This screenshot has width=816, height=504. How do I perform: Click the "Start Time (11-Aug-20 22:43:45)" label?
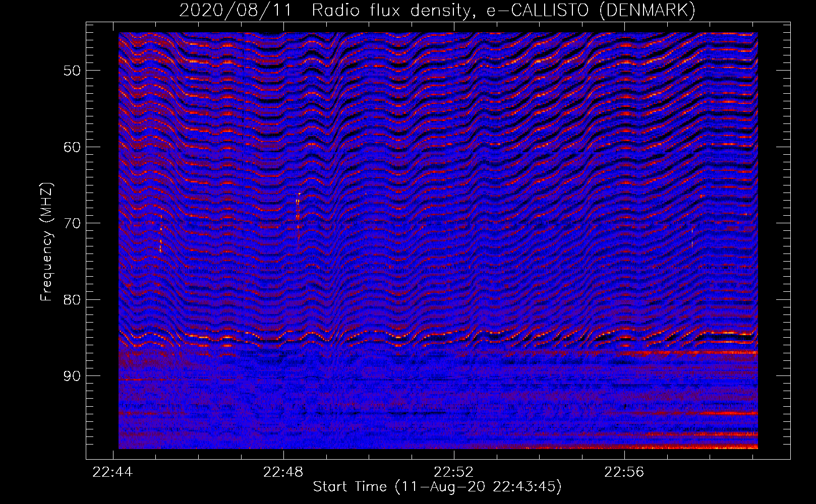437,486
